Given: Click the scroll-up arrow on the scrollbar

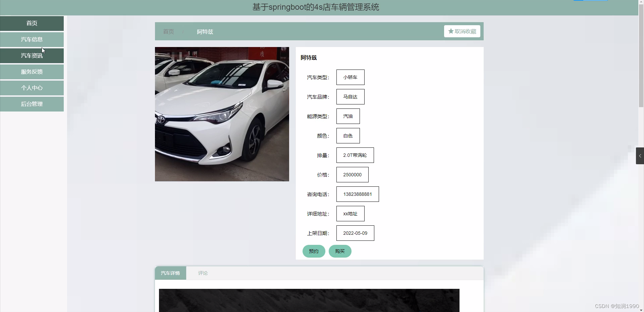Looking at the screenshot, I should [x=641, y=2].
